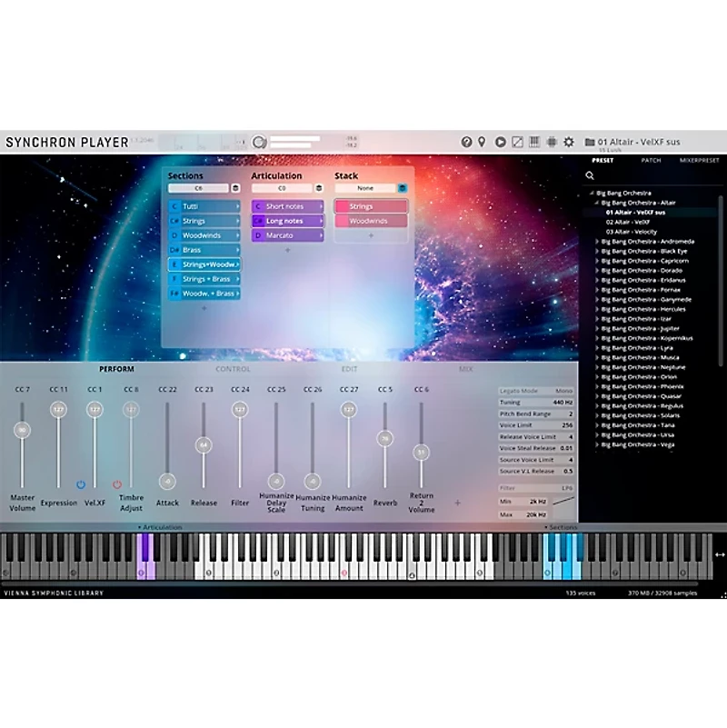Toggle the Vel.XF power button

[x=81, y=485]
